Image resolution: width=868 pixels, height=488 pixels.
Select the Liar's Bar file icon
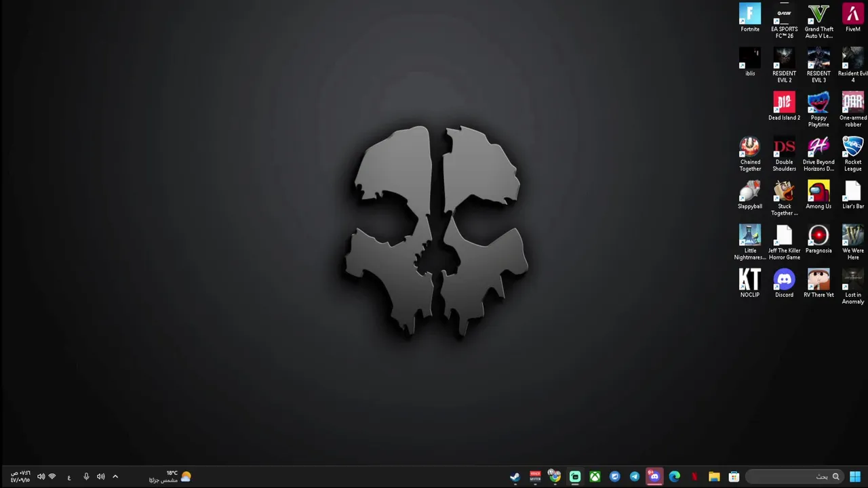pyautogui.click(x=853, y=195)
